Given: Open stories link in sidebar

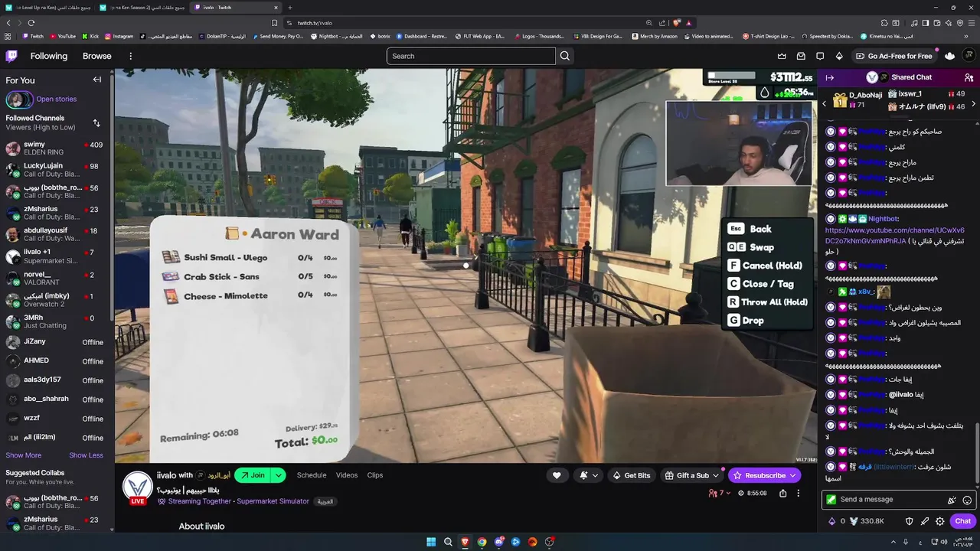Looking at the screenshot, I should [x=56, y=99].
